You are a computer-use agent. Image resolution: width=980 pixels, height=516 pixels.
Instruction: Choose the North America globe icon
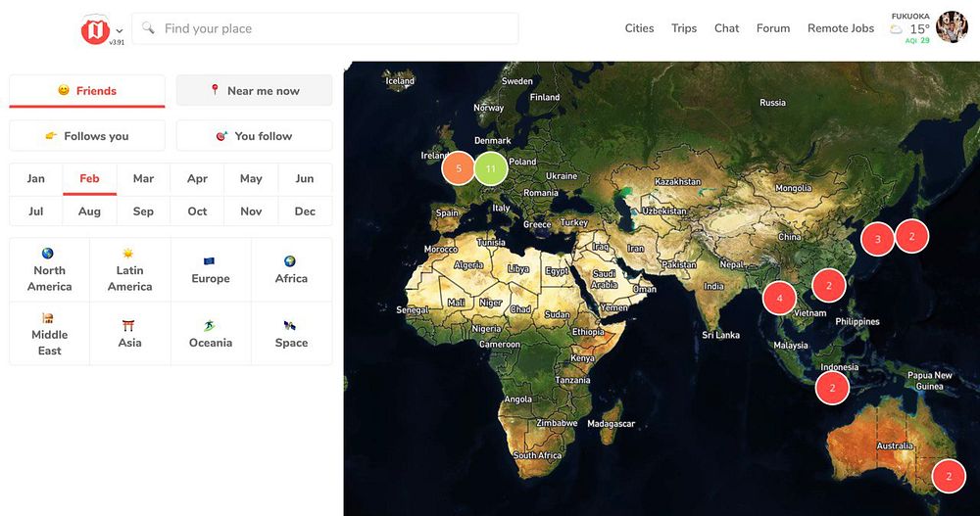(48, 254)
